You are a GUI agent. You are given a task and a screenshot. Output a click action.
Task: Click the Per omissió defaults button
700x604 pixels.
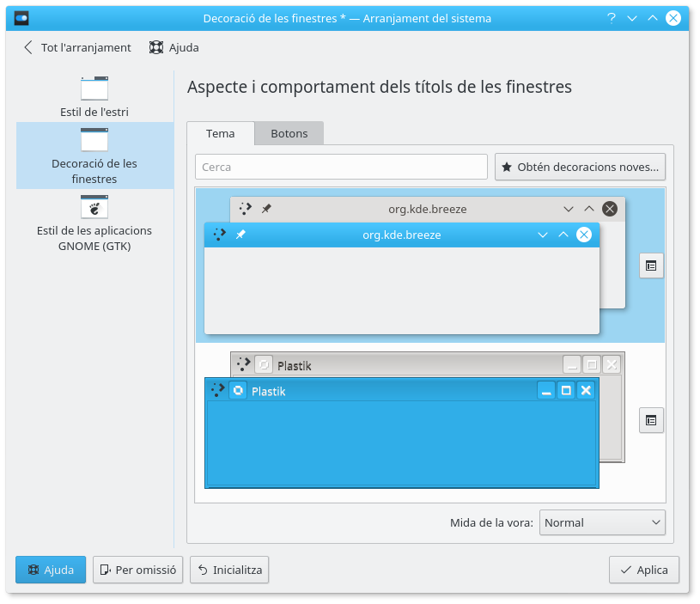click(138, 570)
